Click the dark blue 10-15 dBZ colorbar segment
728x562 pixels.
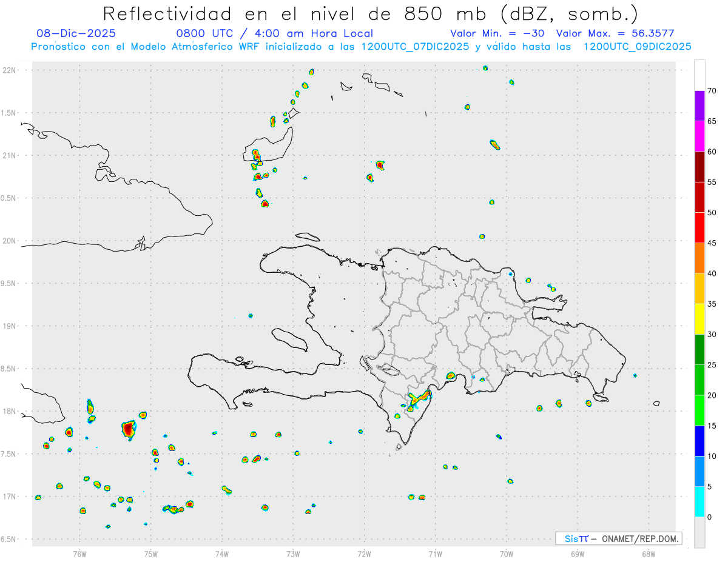pos(699,441)
